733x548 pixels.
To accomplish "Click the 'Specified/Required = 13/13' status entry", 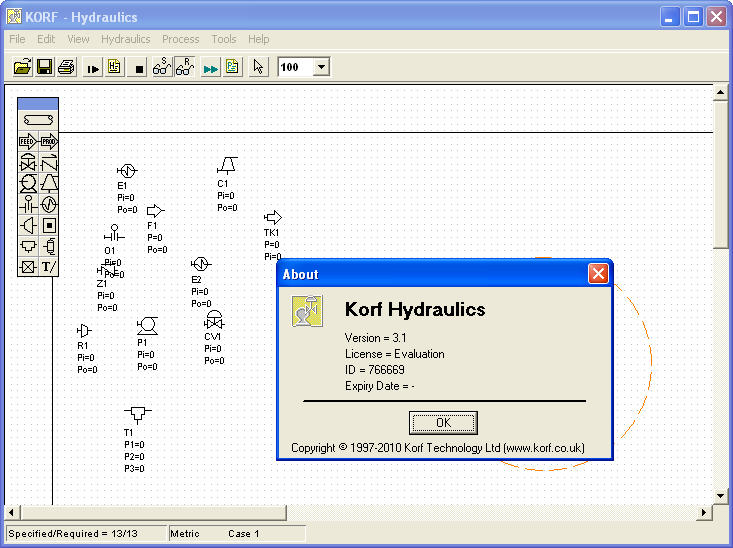I will tap(86, 534).
